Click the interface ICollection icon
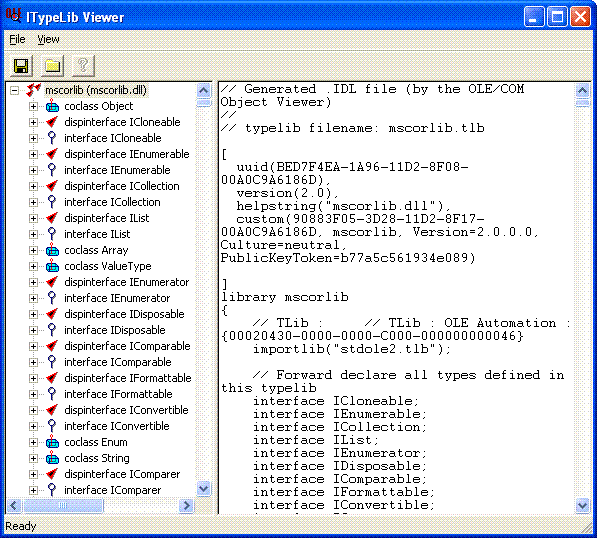This screenshot has height=538, width=597. (x=52, y=202)
